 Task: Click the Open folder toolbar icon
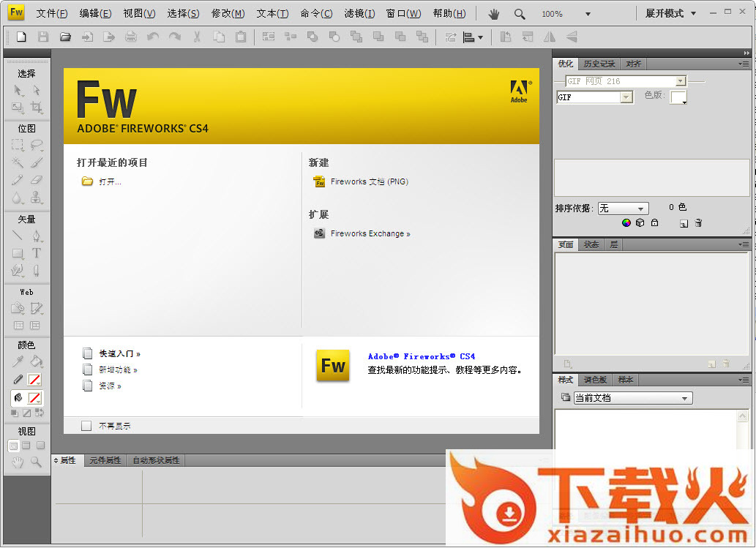coord(65,37)
